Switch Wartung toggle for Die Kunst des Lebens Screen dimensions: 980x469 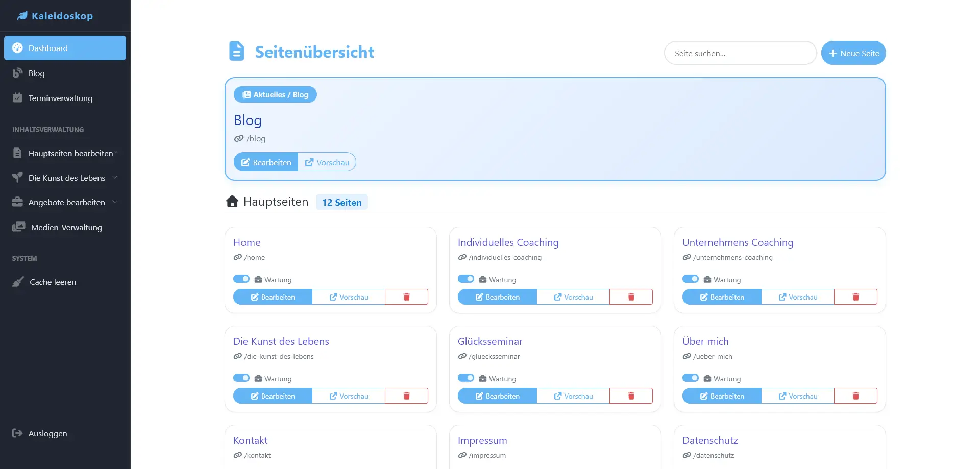pos(241,378)
